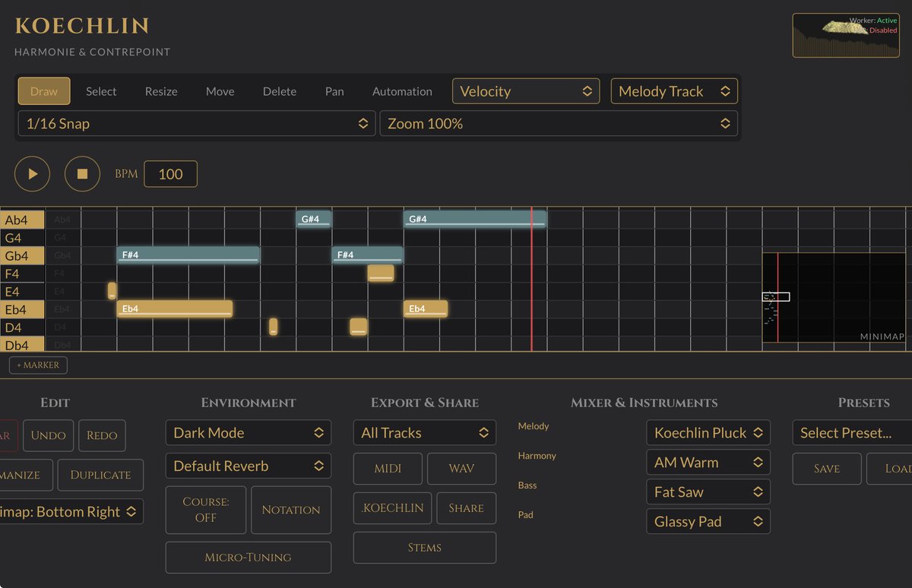Select the long F#4 note block
Screen dimensions: 912x588
tap(188, 254)
